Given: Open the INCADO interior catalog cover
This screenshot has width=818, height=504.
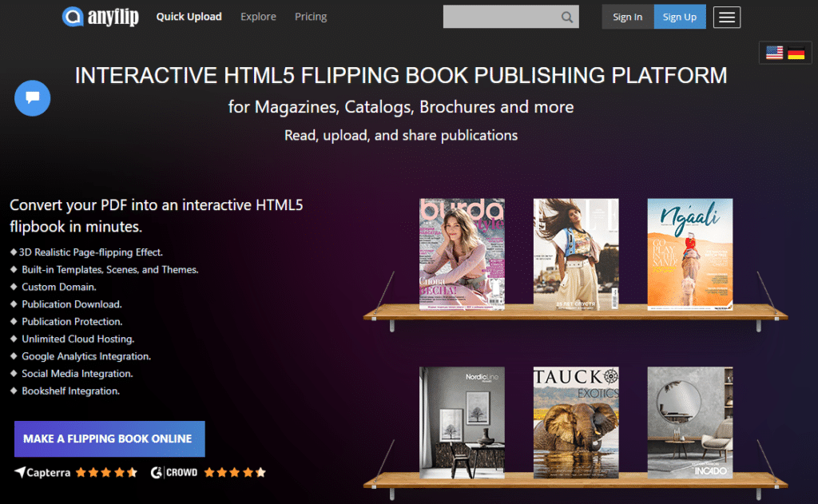Looking at the screenshot, I should click(x=690, y=423).
